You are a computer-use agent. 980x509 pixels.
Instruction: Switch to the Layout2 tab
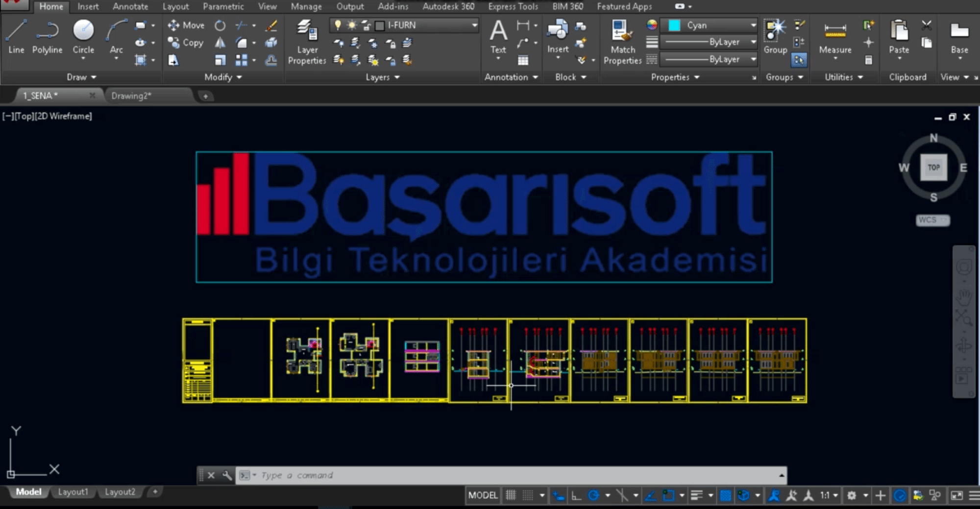pyautogui.click(x=120, y=491)
